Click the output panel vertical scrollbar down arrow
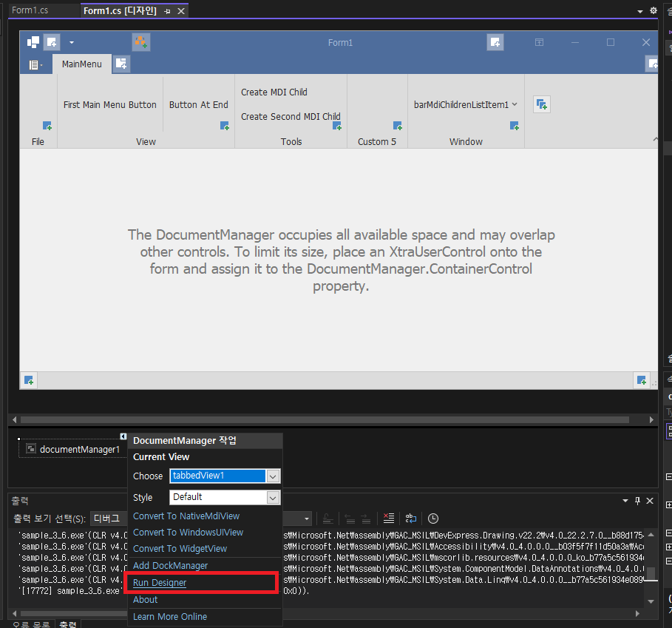This screenshot has height=628, width=672. click(x=651, y=601)
